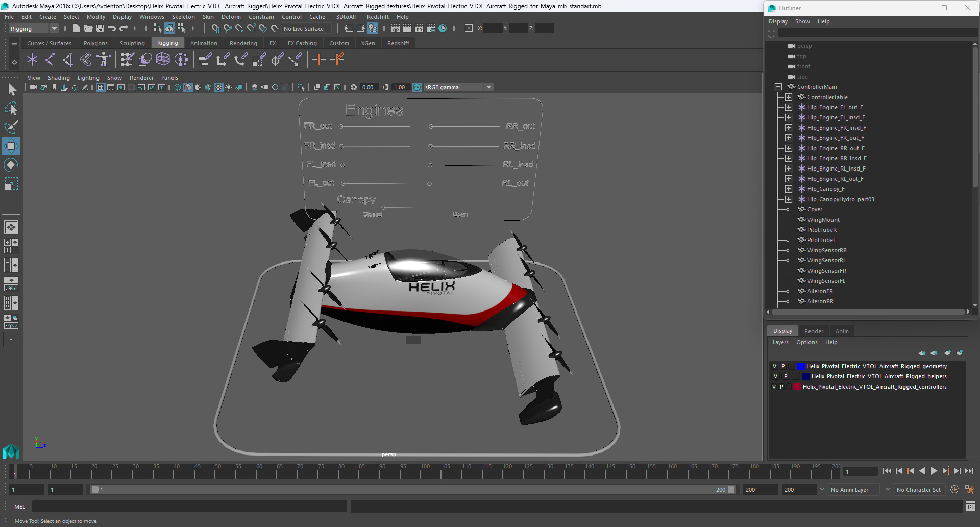Screen dimensions: 980x527
Task: Click the Smooth shade all viewport icon
Action: pos(188,87)
